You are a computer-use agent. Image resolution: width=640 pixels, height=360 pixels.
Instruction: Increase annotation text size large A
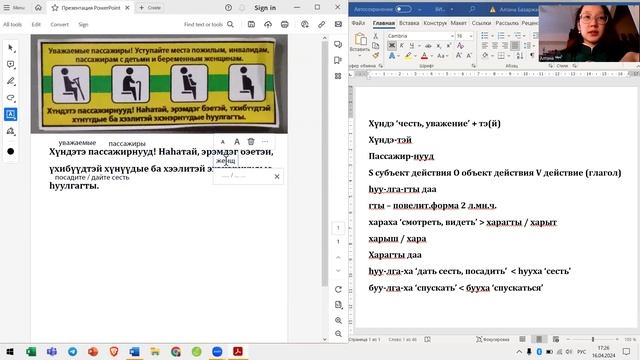pyautogui.click(x=237, y=142)
